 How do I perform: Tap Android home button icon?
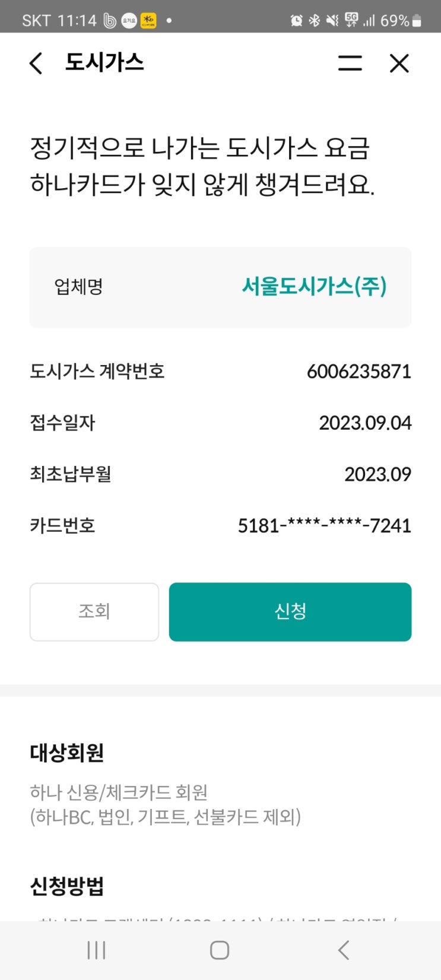220,950
